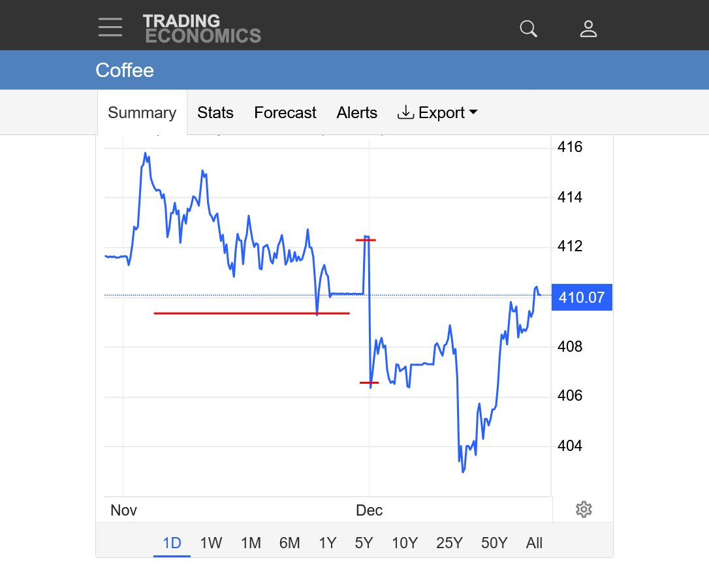Open the Stats tab
The width and height of the screenshot is (709, 588).
pos(215,113)
